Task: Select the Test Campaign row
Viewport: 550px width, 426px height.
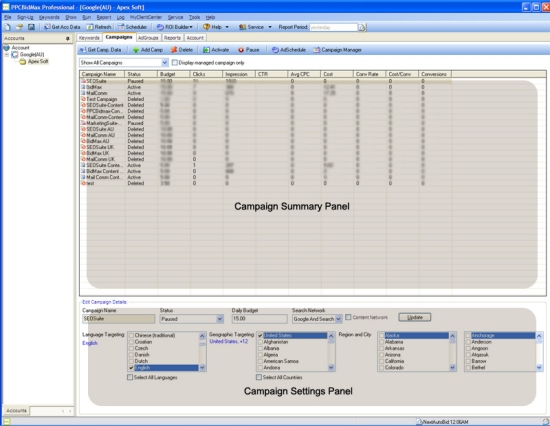Action: (x=267, y=99)
